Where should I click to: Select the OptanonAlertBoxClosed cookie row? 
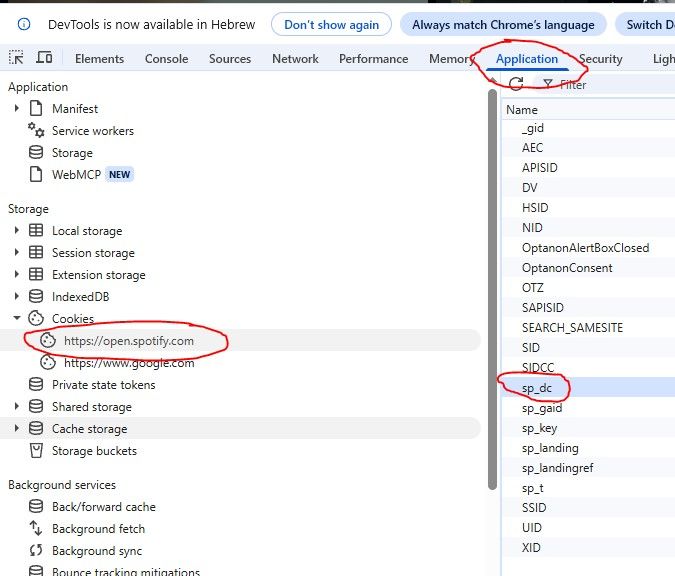588,248
